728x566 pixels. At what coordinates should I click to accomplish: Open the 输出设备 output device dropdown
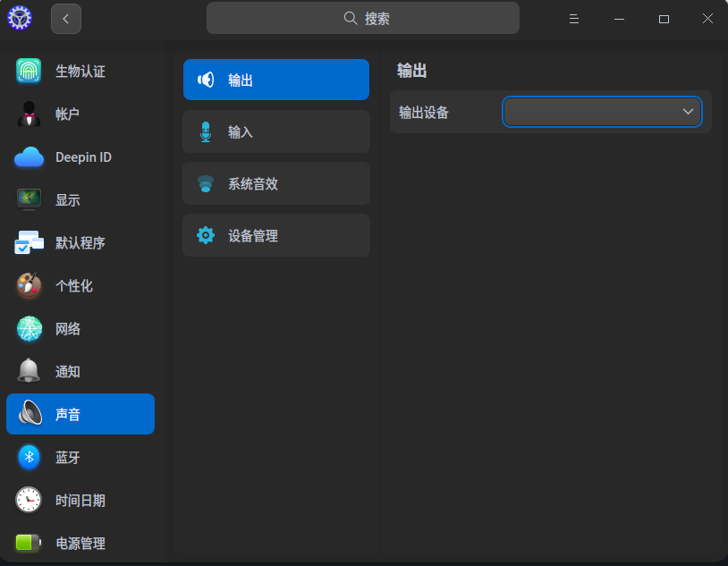(601, 112)
